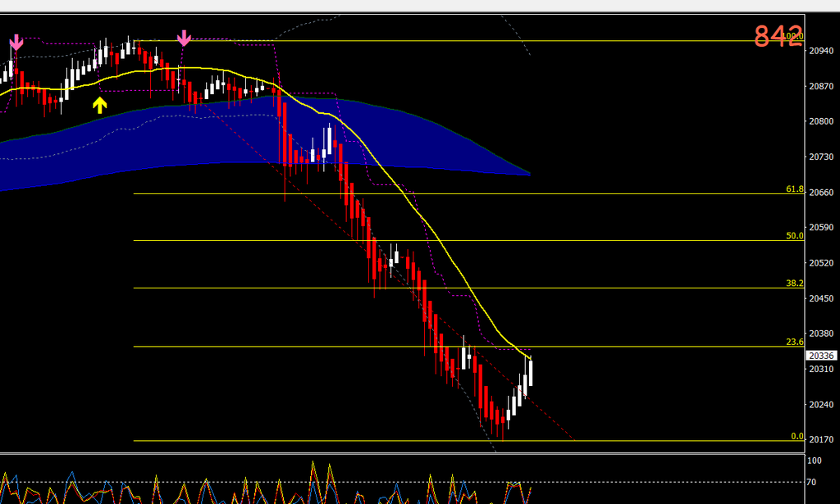
Task: Click 20240 on the price axis
Action: point(821,405)
